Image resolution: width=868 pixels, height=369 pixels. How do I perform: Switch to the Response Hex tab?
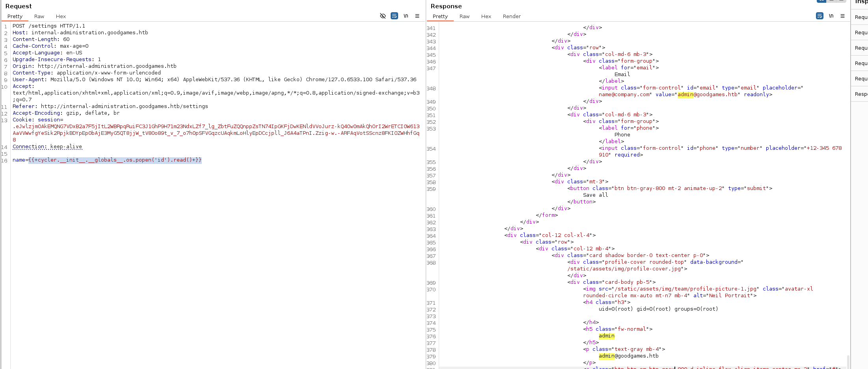pyautogui.click(x=486, y=17)
